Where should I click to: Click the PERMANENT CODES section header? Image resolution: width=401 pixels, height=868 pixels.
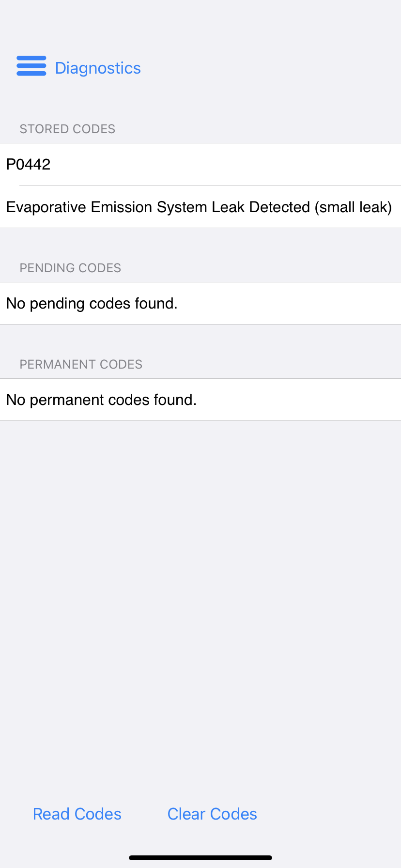point(81,364)
